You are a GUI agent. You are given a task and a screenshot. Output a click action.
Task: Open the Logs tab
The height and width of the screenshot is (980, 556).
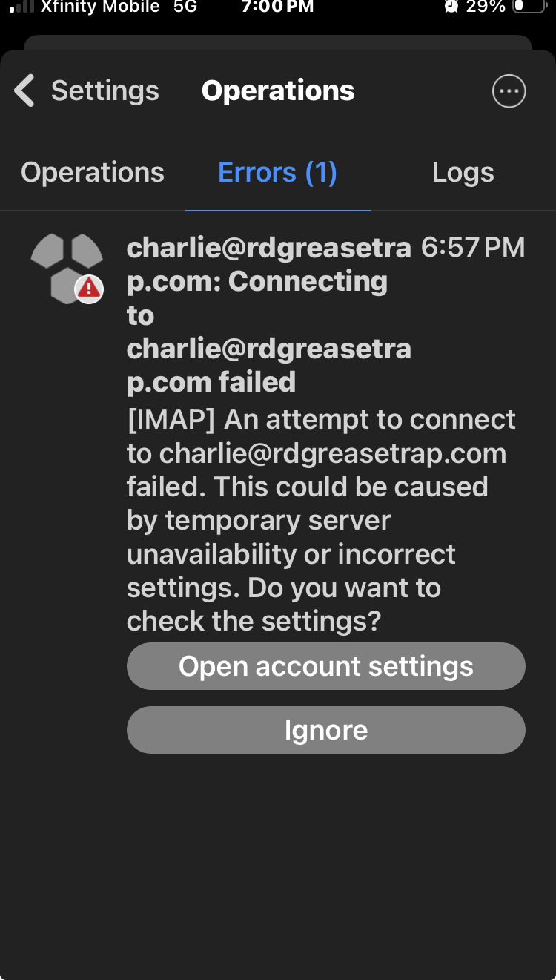pyautogui.click(x=463, y=173)
